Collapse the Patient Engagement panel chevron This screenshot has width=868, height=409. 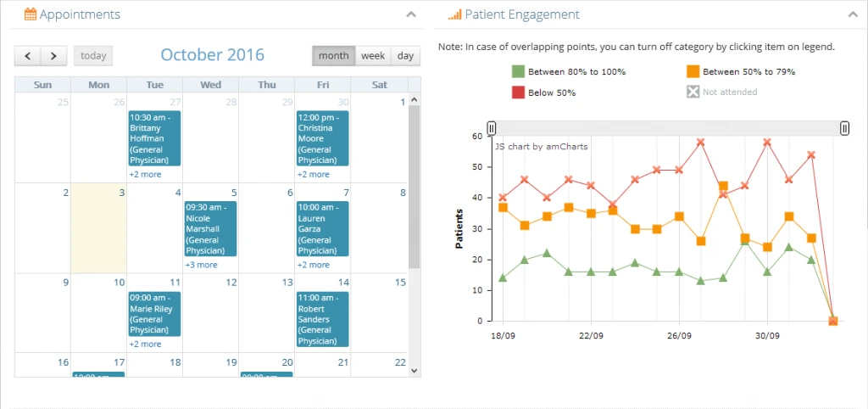pyautogui.click(x=853, y=14)
